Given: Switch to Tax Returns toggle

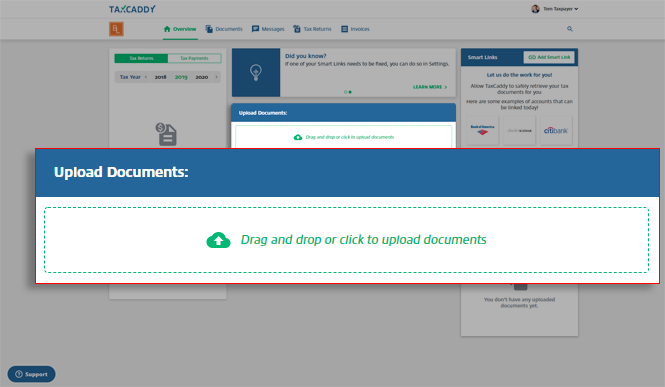Looking at the screenshot, I should [x=141, y=58].
